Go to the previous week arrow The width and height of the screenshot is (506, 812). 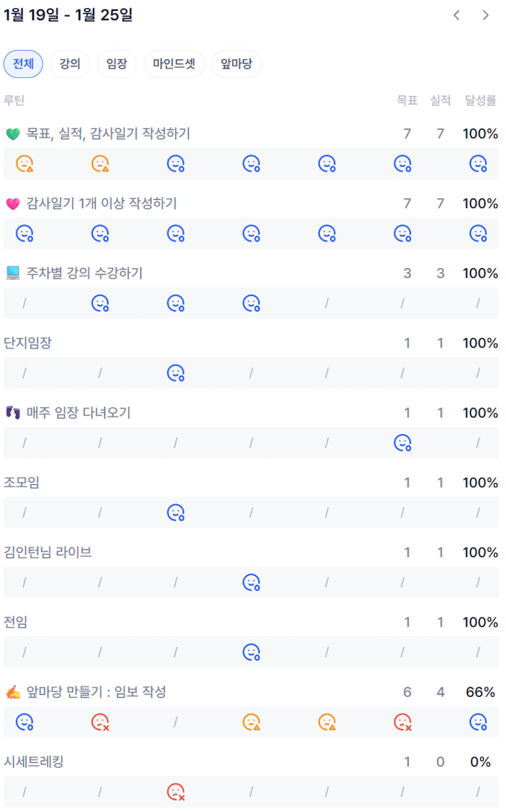tap(456, 16)
